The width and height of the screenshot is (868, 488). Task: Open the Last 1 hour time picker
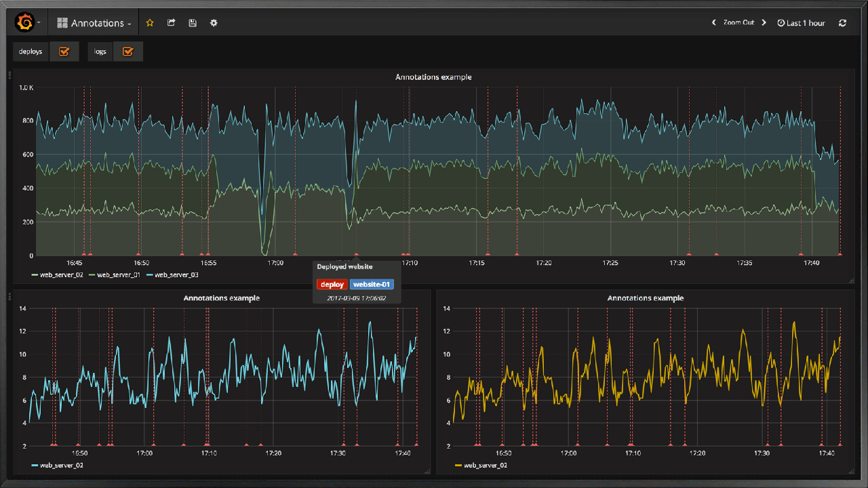point(802,23)
